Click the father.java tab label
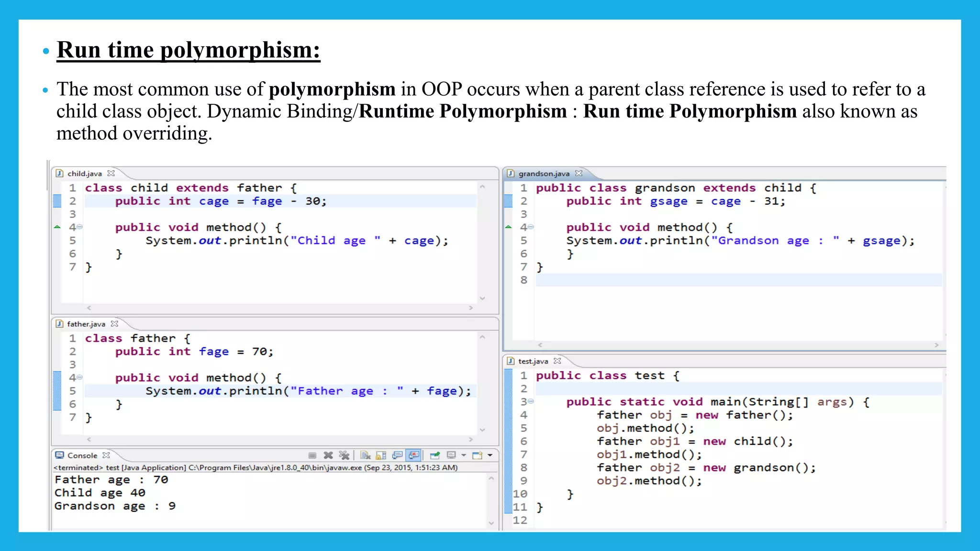This screenshot has height=551, width=980. (x=86, y=324)
